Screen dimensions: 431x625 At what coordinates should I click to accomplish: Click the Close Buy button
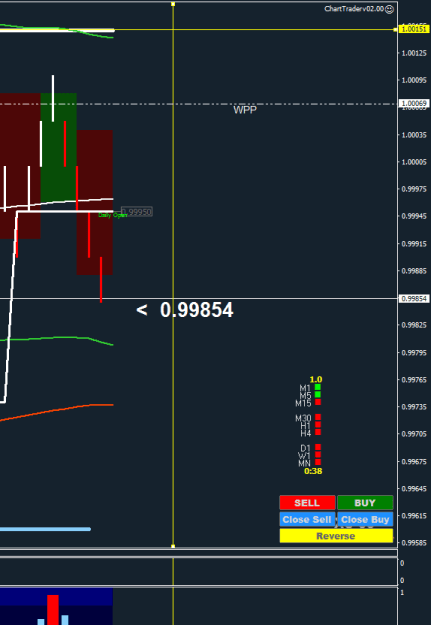tap(365, 519)
